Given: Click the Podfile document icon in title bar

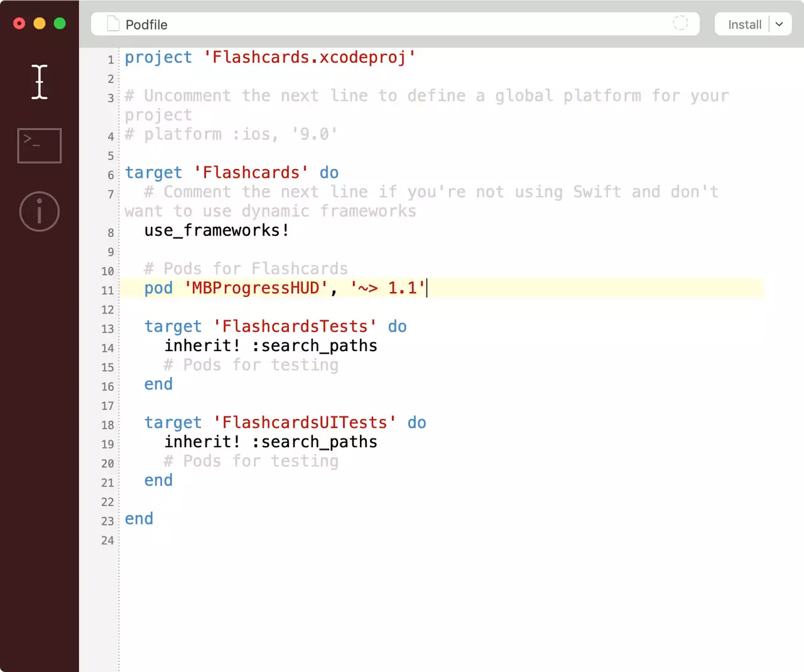Looking at the screenshot, I should [x=113, y=24].
